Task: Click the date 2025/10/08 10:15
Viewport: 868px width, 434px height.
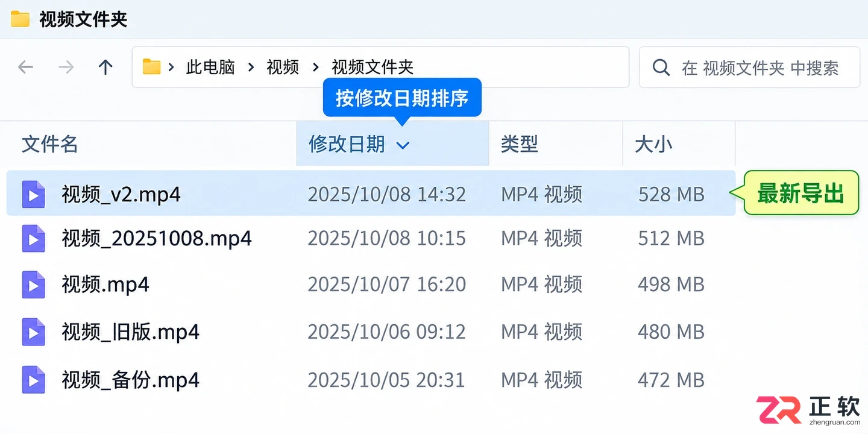Action: [x=387, y=239]
